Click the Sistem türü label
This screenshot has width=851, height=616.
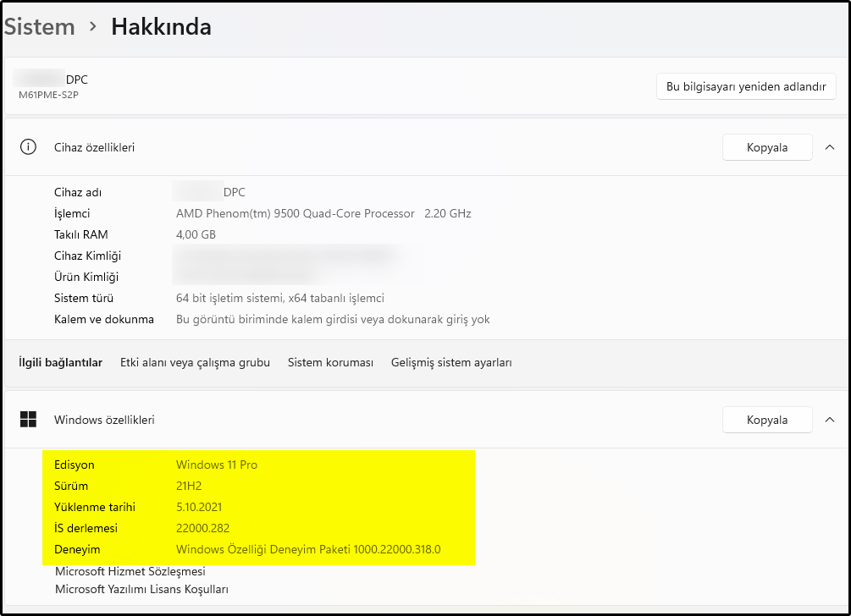[x=84, y=298]
